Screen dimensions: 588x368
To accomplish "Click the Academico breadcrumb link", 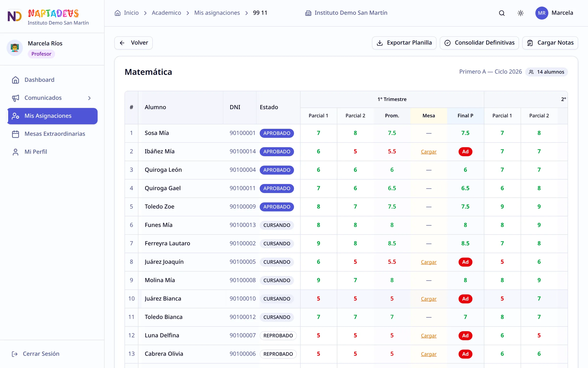I will tap(166, 13).
